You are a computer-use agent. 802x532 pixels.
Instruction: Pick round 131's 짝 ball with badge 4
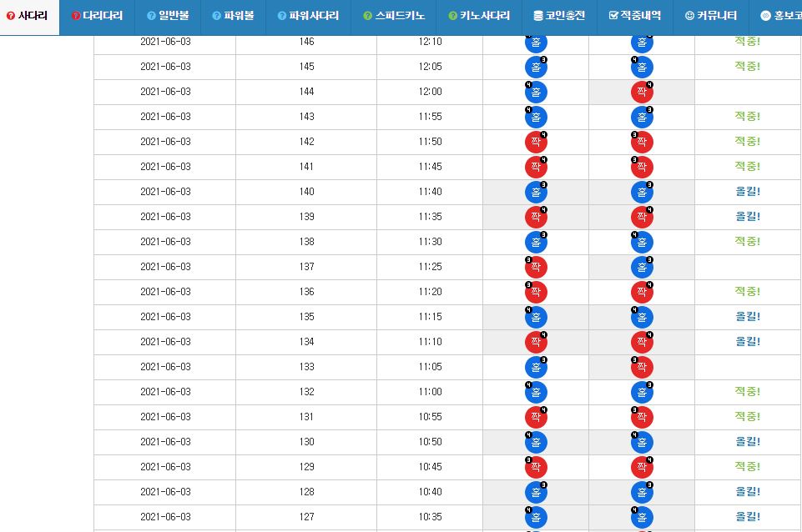coord(536,418)
